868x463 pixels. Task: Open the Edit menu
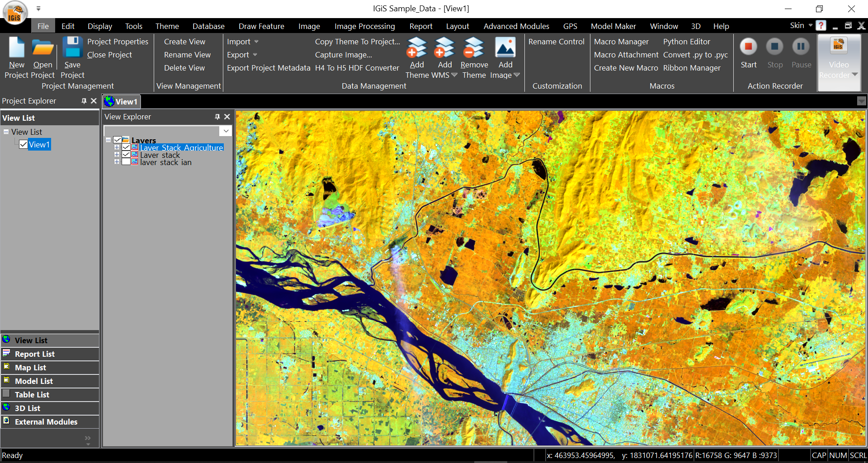coord(68,26)
